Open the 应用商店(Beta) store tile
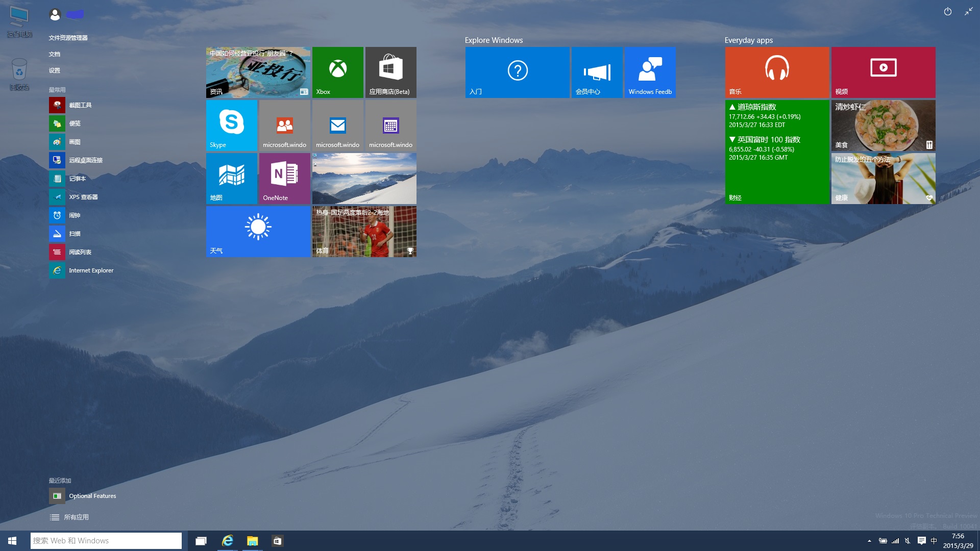Image resolution: width=980 pixels, height=551 pixels. click(x=390, y=72)
